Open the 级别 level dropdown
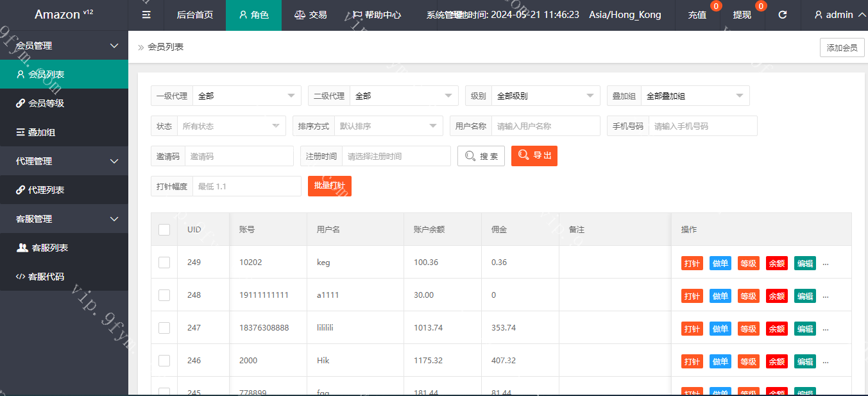This screenshot has height=396, width=868. click(x=545, y=96)
